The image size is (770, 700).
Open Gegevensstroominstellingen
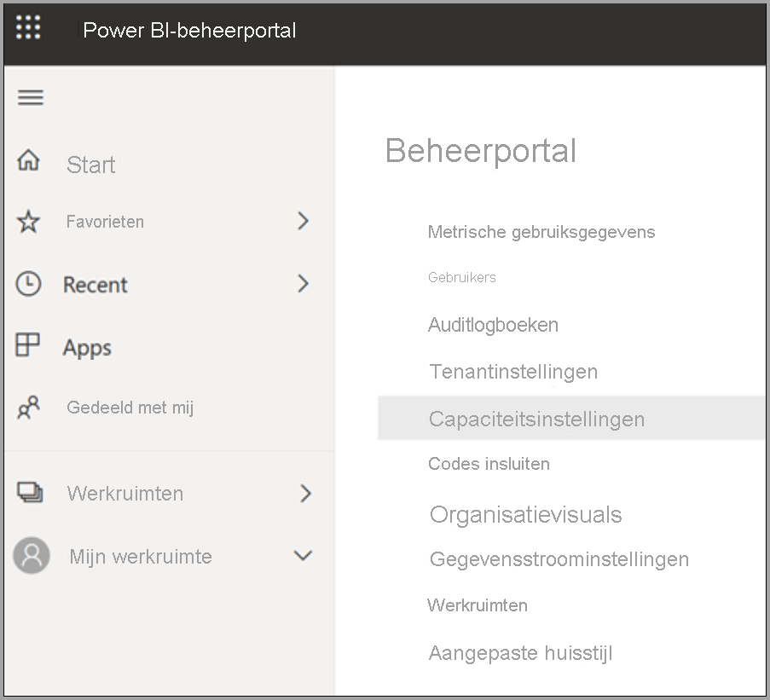[559, 559]
